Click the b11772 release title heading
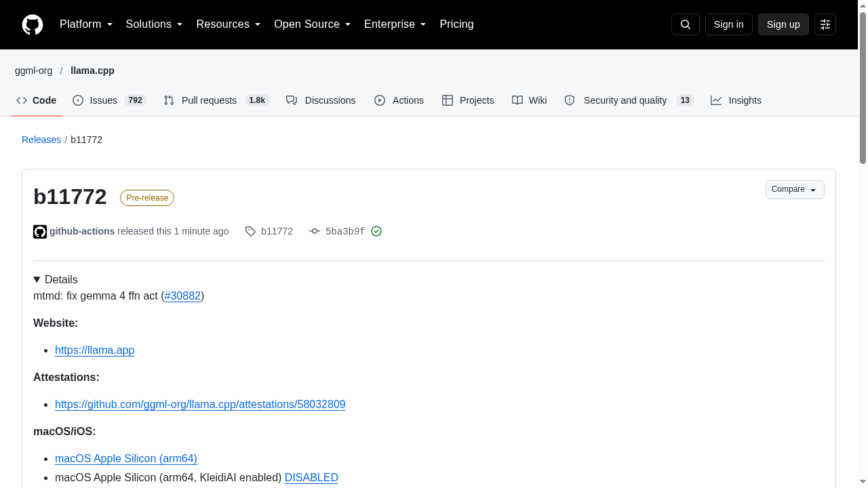The height and width of the screenshot is (488, 868). coord(70,197)
